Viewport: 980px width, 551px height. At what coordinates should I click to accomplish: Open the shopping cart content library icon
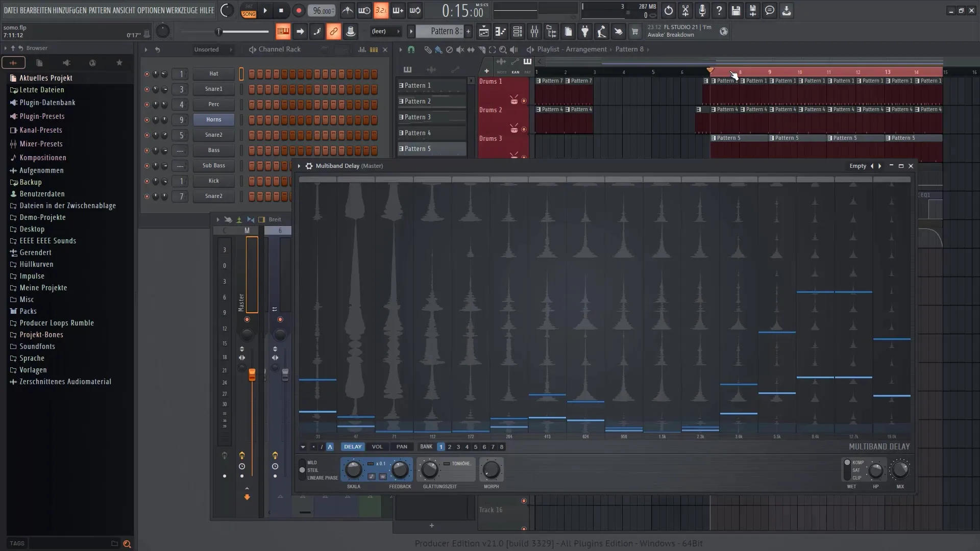(635, 32)
